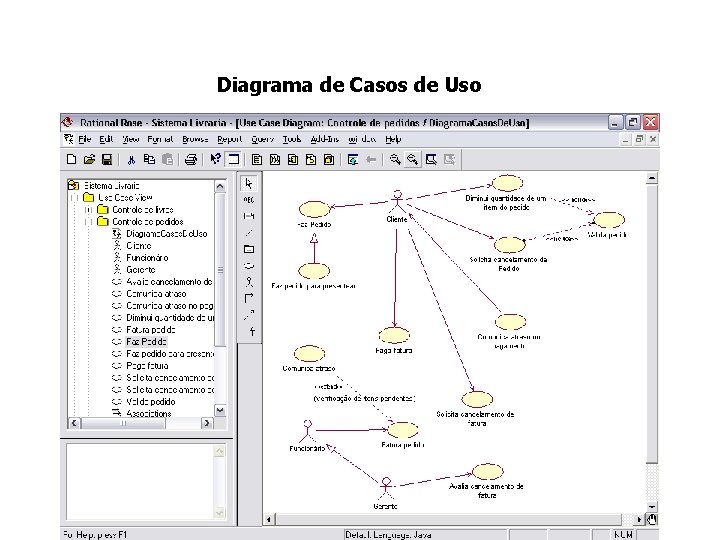Click the Browse Deployment Diagram icon
Viewport: 720px width, 540px height.
tap(311, 159)
